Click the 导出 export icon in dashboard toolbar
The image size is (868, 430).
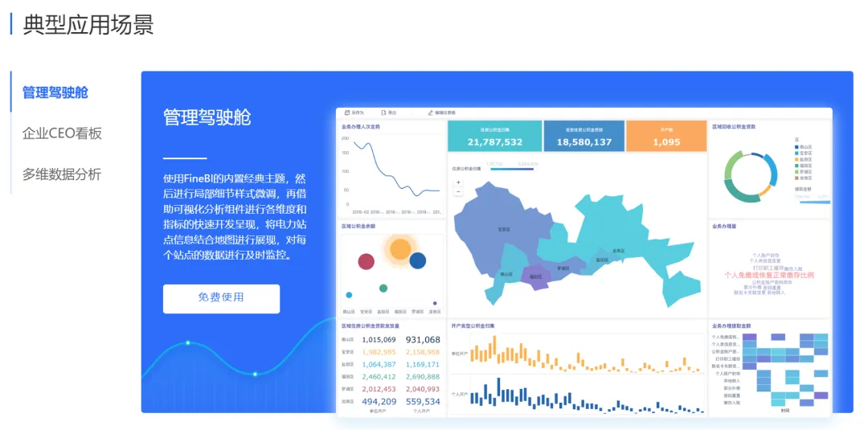tap(383, 113)
